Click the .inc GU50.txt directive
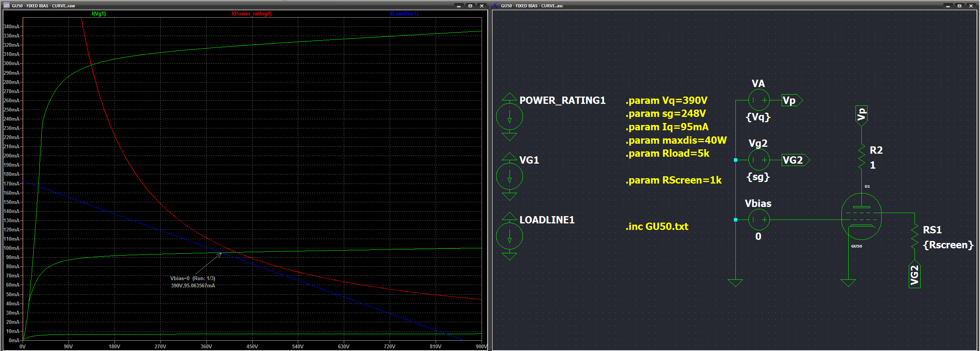Viewport: 980px width, 351px height. (x=657, y=226)
